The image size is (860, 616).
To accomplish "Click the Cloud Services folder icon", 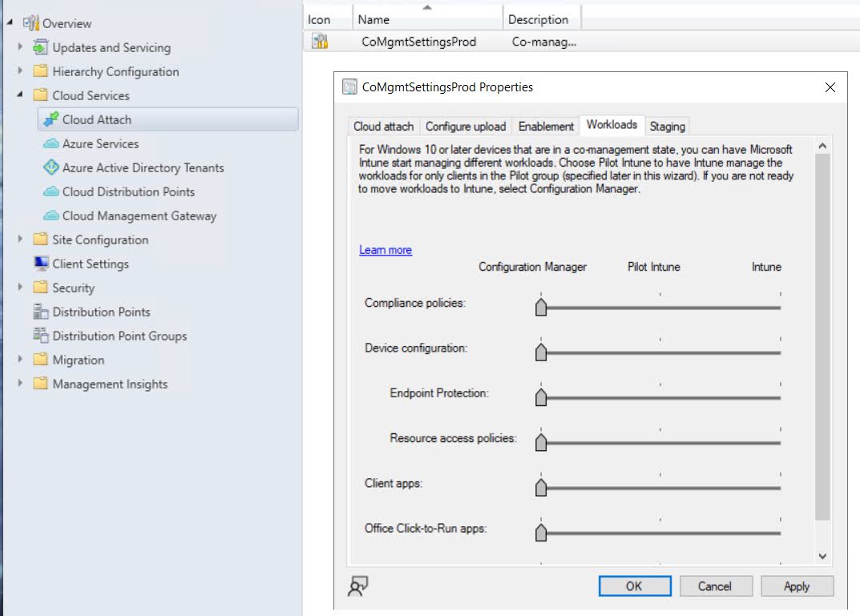I will point(41,95).
